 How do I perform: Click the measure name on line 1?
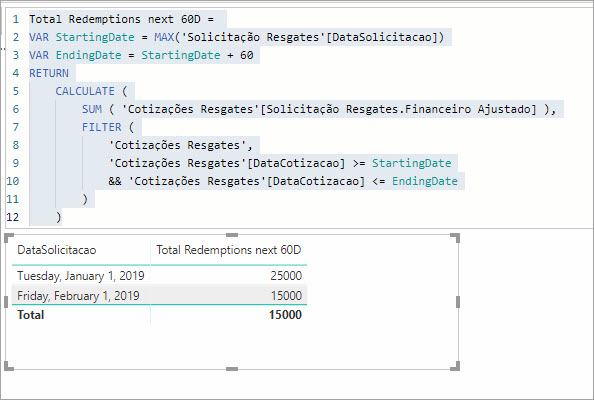(x=115, y=19)
